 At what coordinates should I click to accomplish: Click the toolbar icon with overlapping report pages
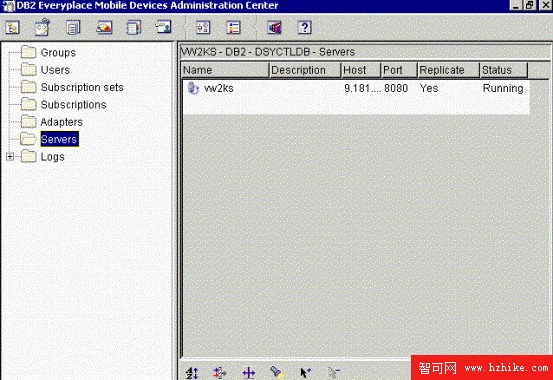click(x=134, y=28)
